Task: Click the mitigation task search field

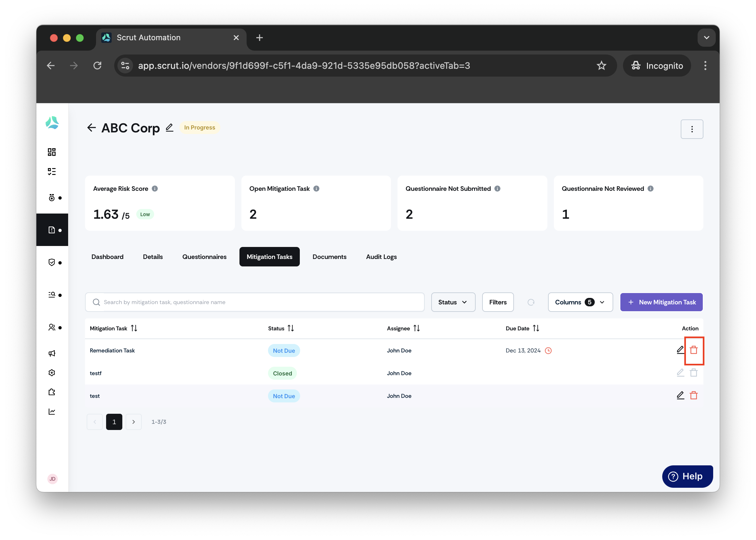Action: pos(255,302)
